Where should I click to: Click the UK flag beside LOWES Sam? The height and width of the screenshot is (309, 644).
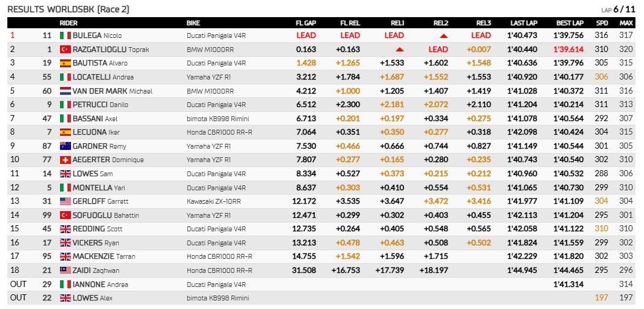pos(66,174)
